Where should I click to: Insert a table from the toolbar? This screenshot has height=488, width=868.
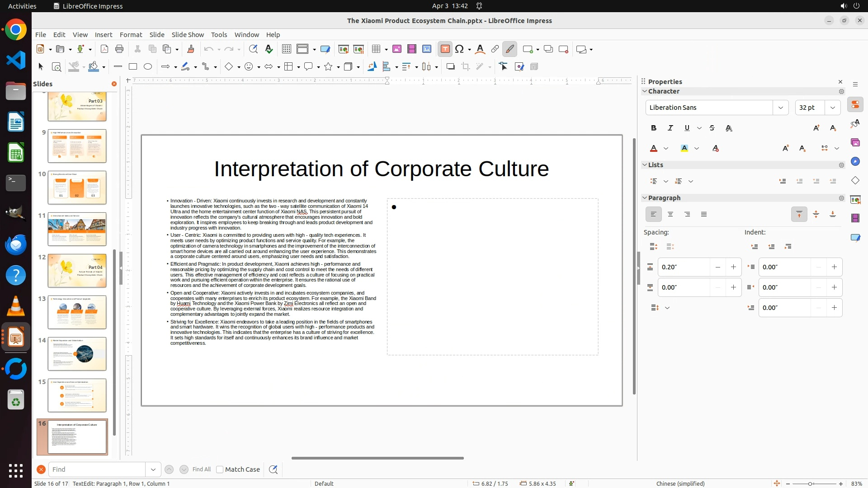[376, 49]
